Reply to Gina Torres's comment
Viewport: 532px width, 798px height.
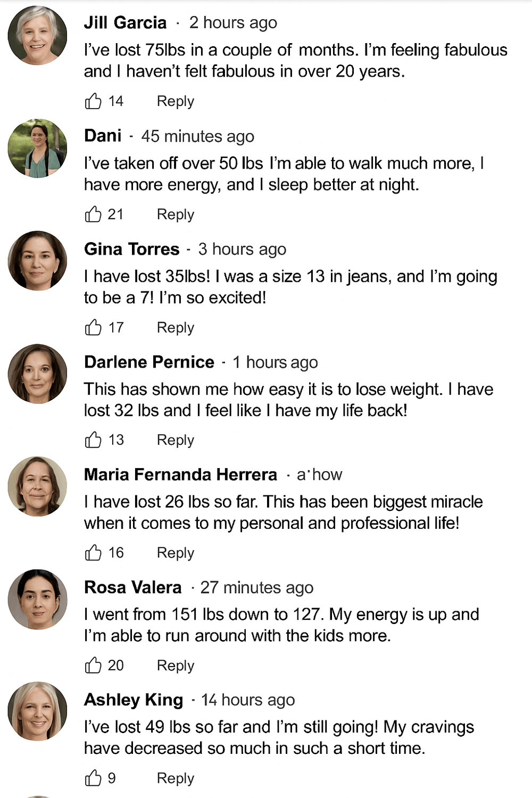(176, 328)
